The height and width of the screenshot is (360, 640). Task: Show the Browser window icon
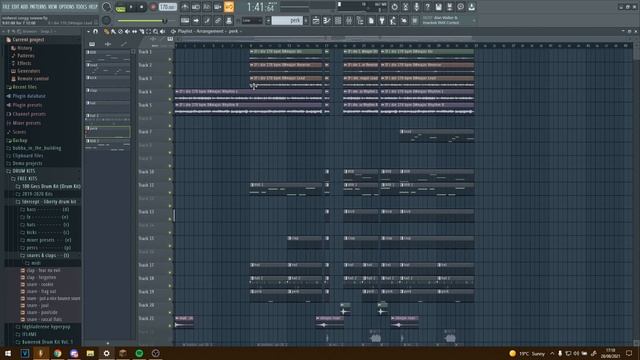coord(360,20)
